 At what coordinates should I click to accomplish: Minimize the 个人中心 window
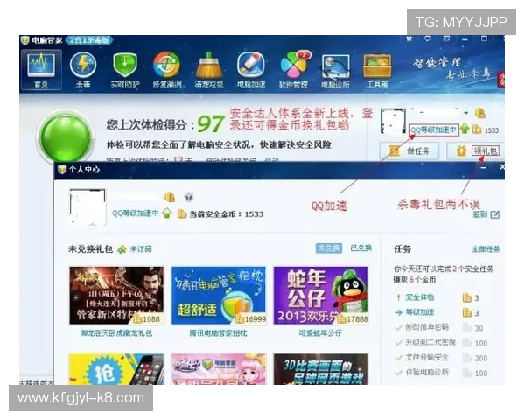pos(484,167)
